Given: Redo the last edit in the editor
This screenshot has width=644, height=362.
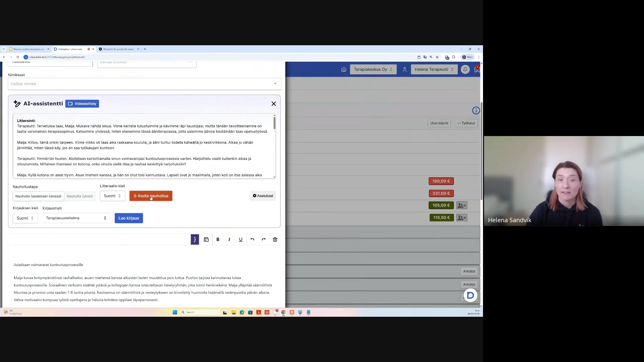Looking at the screenshot, I should point(264,239).
